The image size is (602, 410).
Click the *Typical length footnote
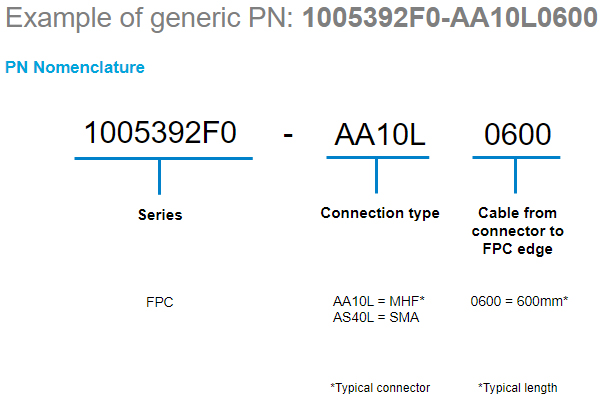click(x=518, y=388)
